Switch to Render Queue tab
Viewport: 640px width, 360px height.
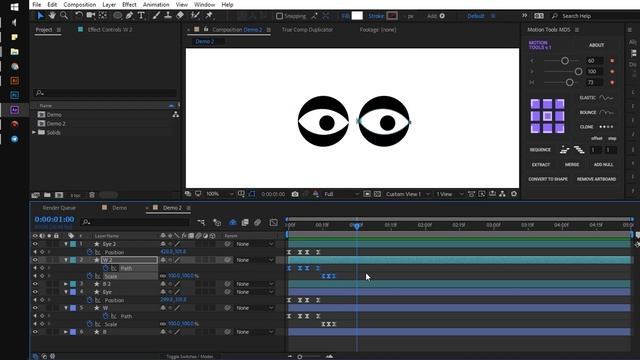point(59,208)
